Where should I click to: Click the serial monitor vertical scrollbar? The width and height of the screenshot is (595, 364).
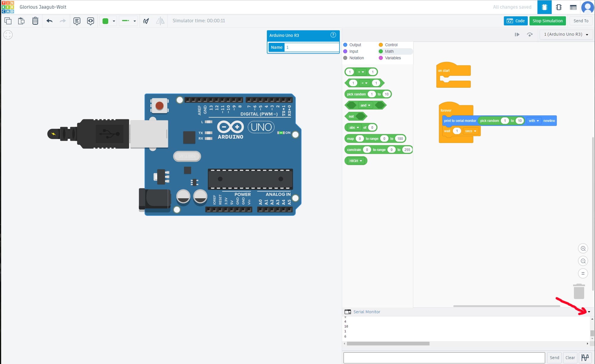coord(592,333)
